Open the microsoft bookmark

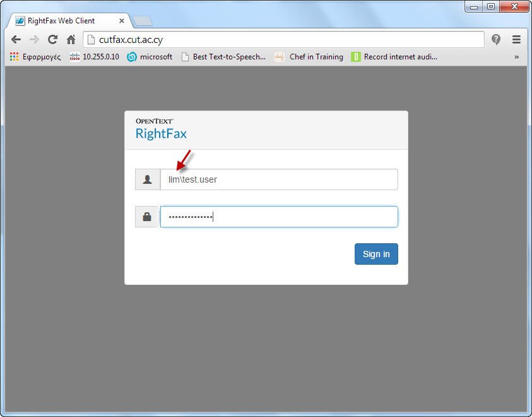point(150,57)
